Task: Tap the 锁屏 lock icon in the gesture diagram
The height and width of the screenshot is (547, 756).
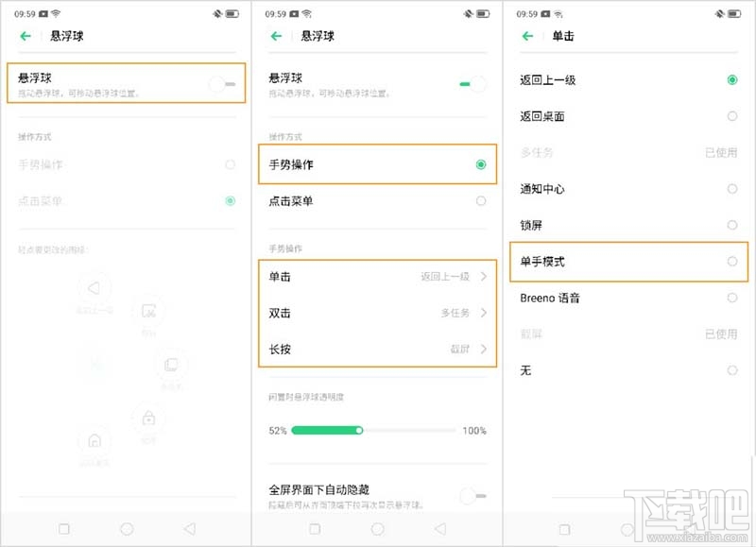Action: click(149, 418)
